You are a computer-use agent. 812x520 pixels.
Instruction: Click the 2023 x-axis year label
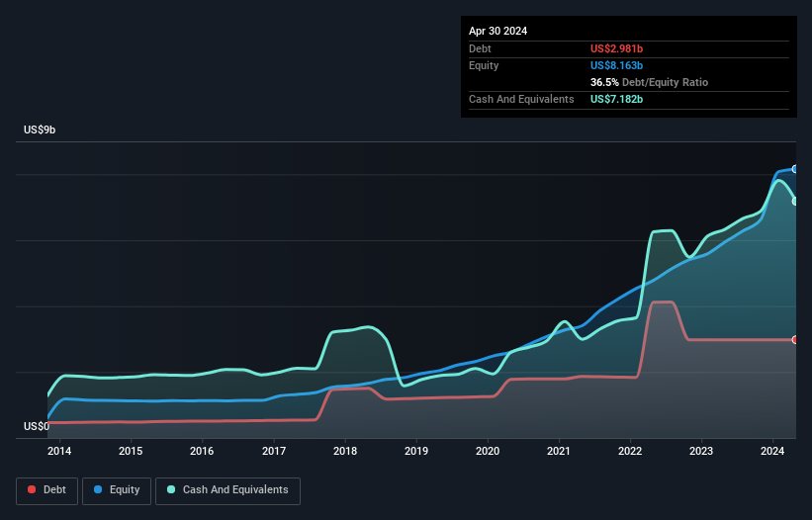701,451
